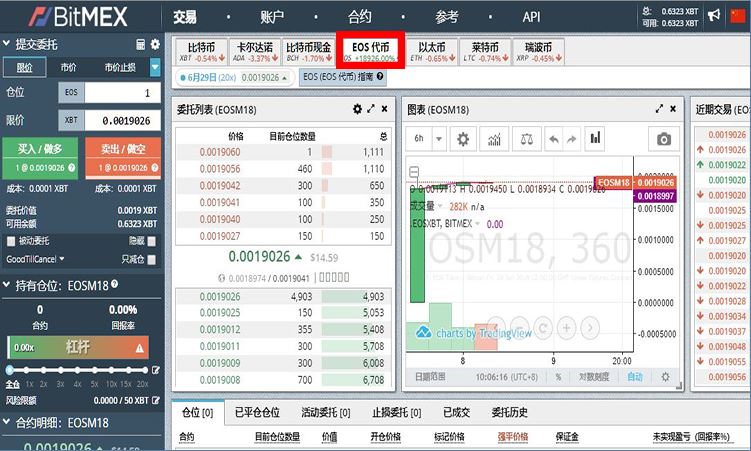Viewport: 751px width, 451px height.
Task: Click help icon beside 持有仓位 EOSM18
Action: click(114, 284)
